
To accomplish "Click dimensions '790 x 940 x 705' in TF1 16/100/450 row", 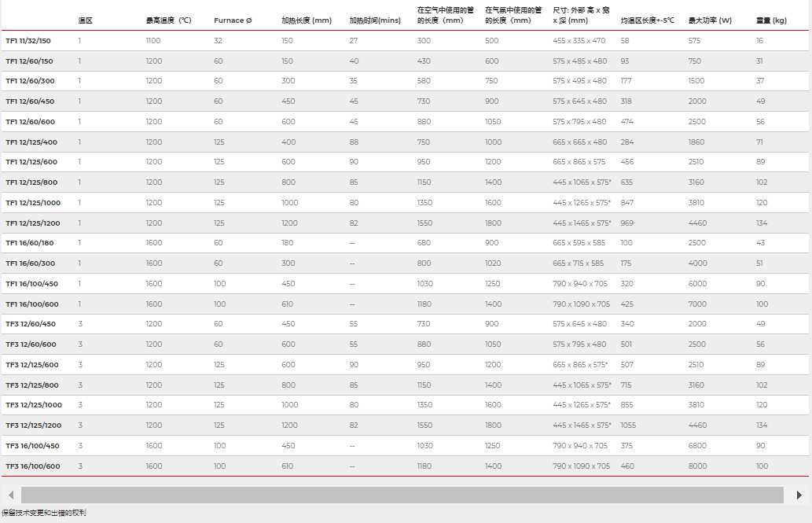I will pos(580,284).
